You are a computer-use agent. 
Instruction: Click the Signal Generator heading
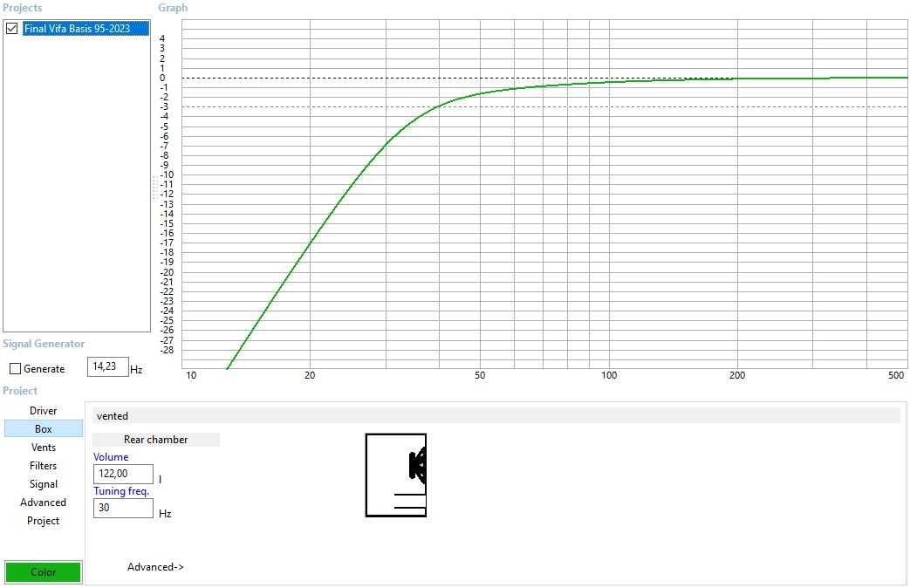pyautogui.click(x=44, y=344)
